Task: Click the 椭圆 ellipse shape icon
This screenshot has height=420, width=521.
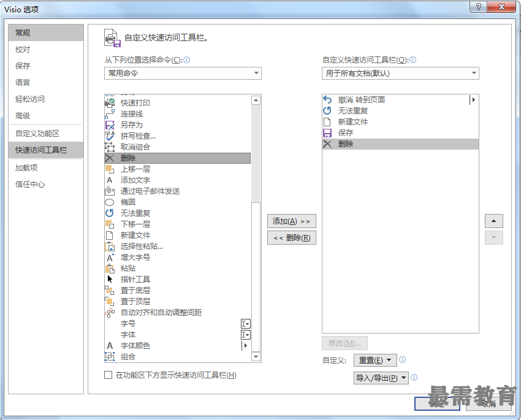Action: click(110, 202)
